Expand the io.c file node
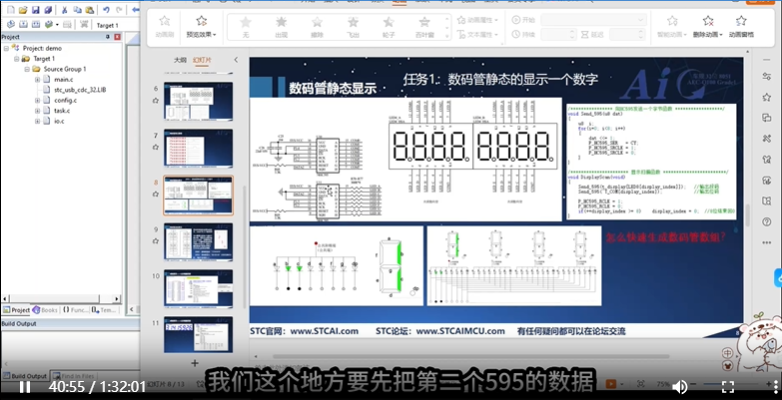The width and height of the screenshot is (782, 400). 37,121
